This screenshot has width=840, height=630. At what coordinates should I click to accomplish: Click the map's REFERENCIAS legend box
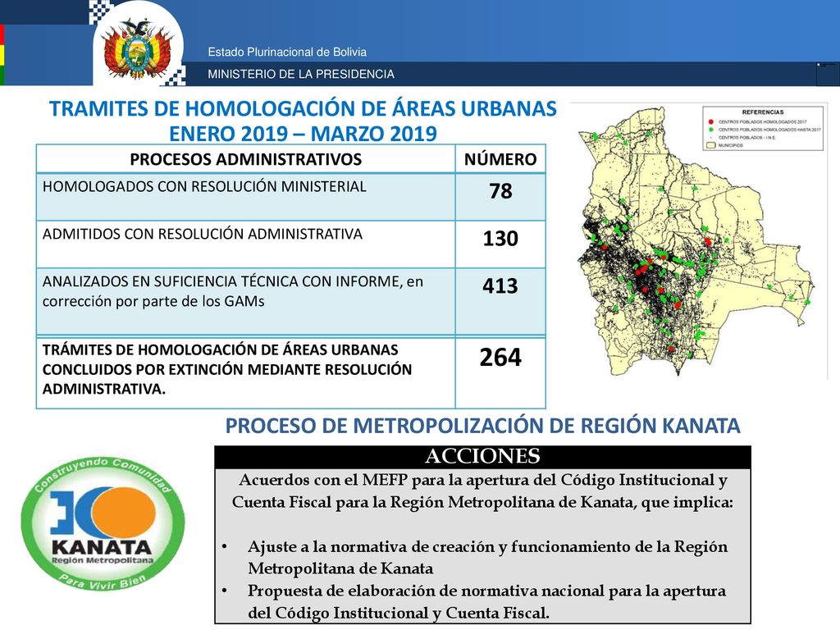pos(763,128)
